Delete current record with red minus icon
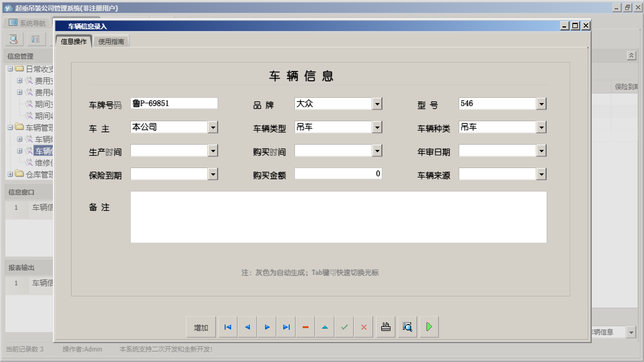 point(305,327)
